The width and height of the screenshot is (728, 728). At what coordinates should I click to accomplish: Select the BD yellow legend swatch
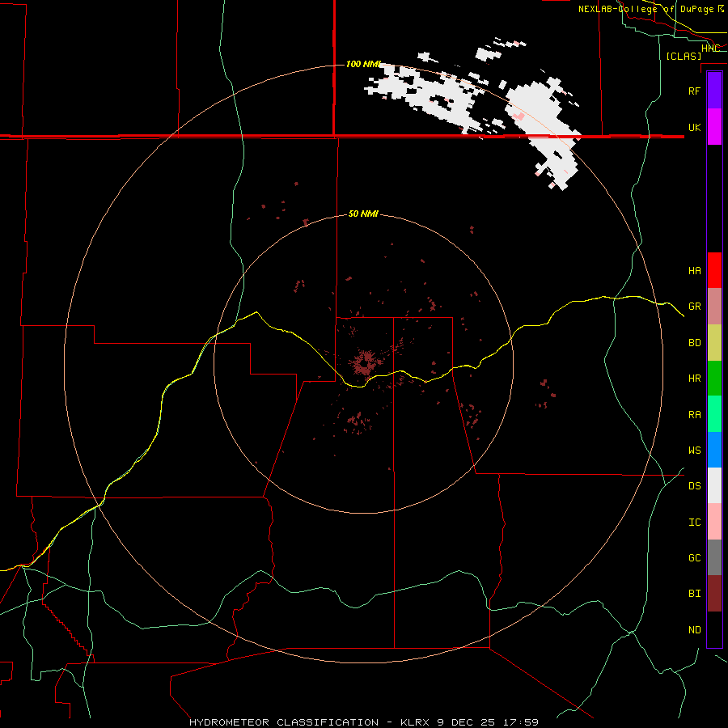pos(714,342)
